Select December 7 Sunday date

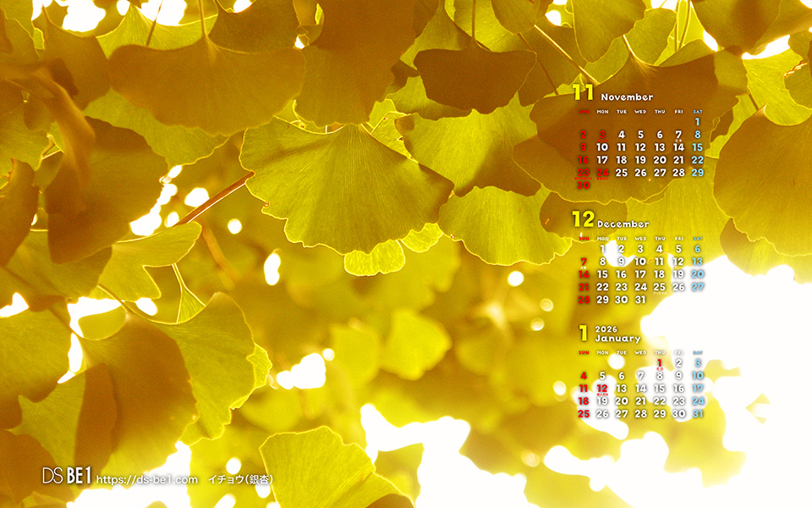tap(584, 262)
